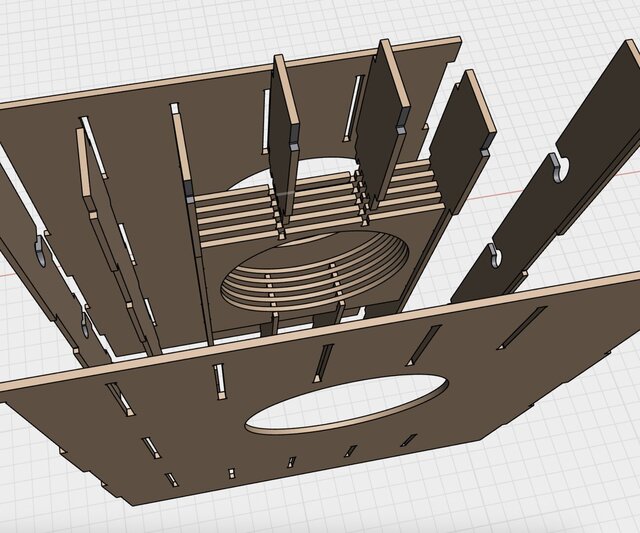
Task: Pick the upper keyhole notch on right panel
Action: [x=560, y=168]
